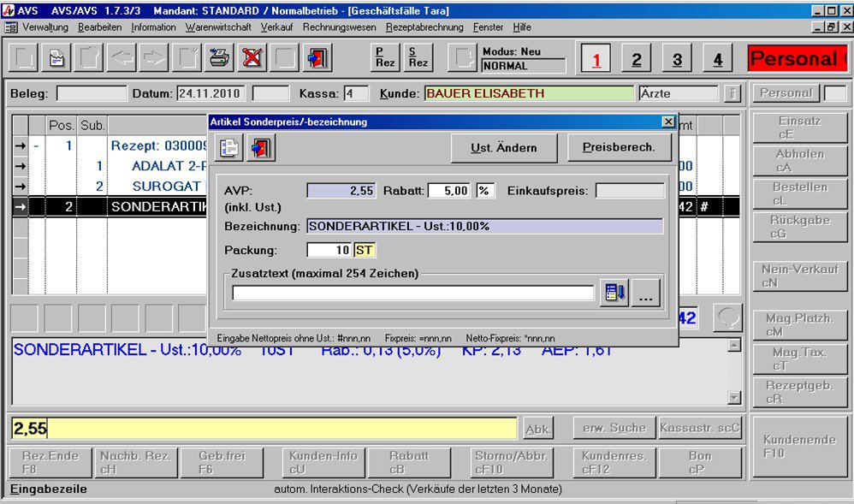
Task: Toggle the Rabatt percent sign box
Action: [x=485, y=191]
